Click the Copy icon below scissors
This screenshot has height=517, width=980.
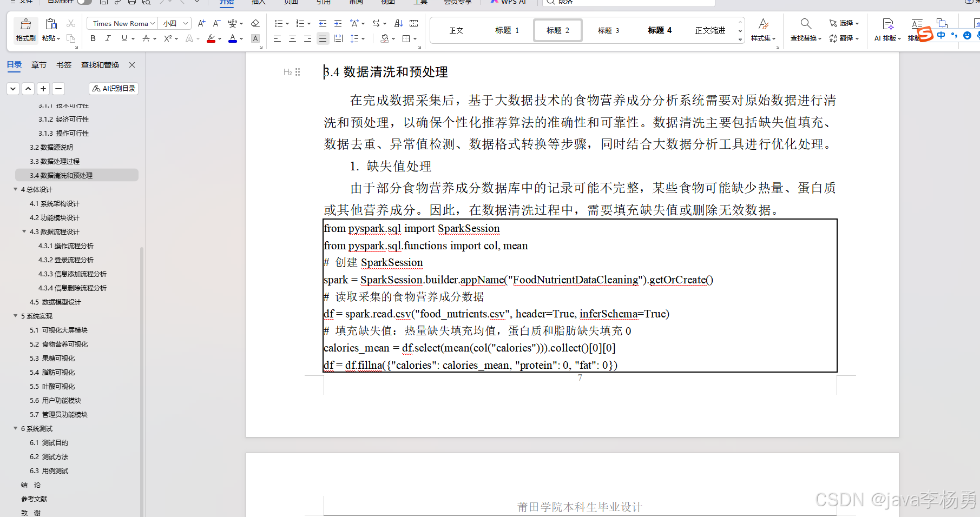pyautogui.click(x=71, y=38)
